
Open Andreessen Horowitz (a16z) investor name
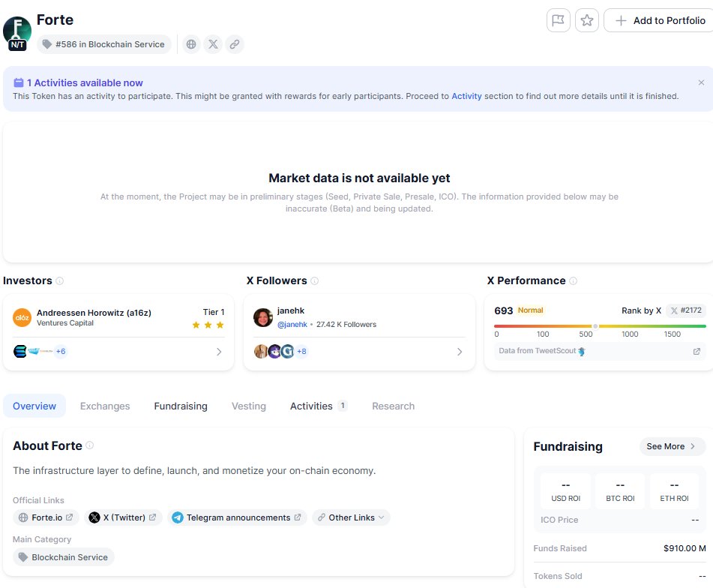click(x=94, y=313)
